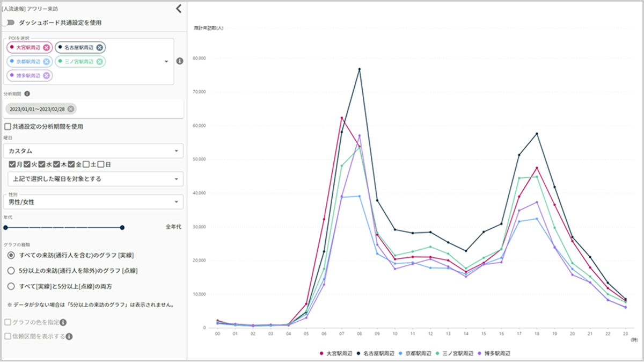Screen dimensions: 644x362
Task: Click the right handle of the 年代 slider
Action: (x=122, y=228)
